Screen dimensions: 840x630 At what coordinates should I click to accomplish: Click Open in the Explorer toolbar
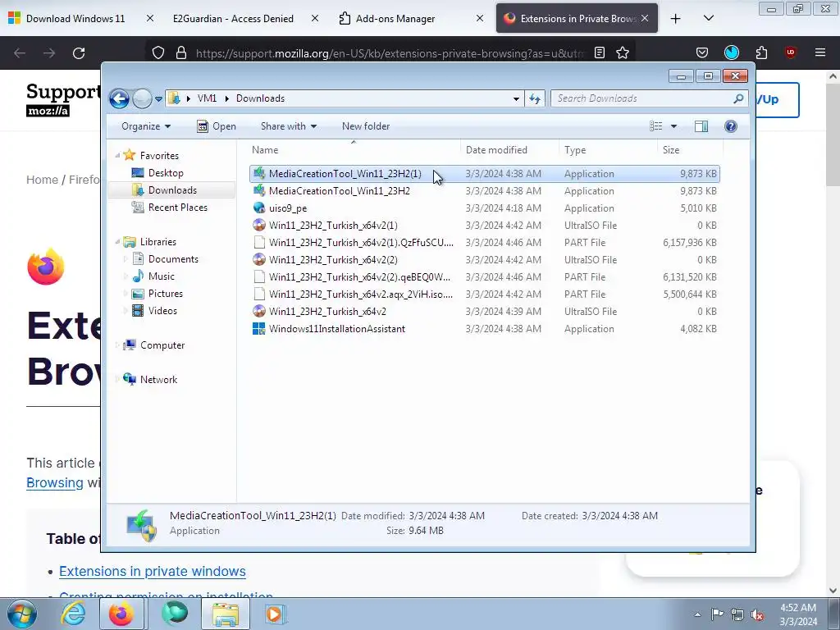click(217, 126)
